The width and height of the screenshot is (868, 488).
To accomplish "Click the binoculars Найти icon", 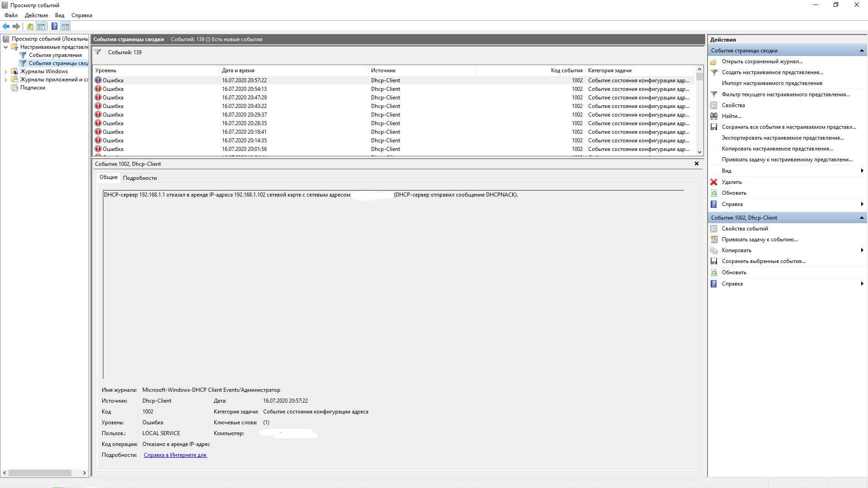I will pos(714,116).
